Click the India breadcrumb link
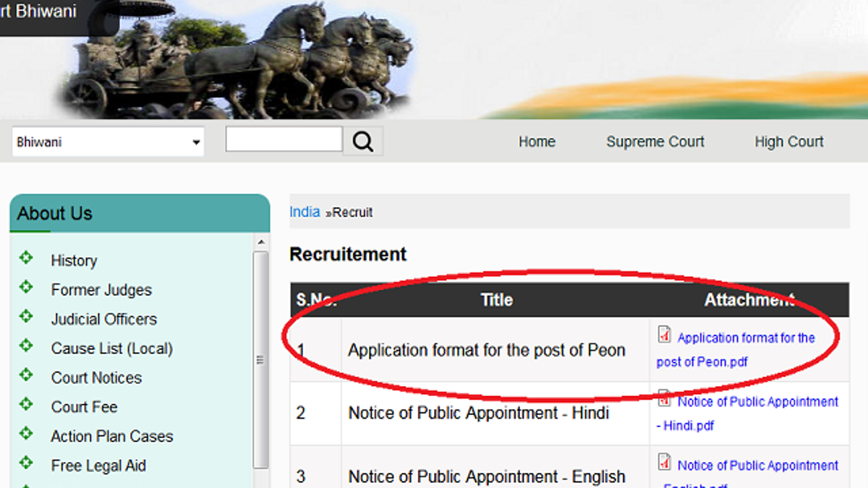Viewport: 868px width, 488px height. click(x=305, y=212)
